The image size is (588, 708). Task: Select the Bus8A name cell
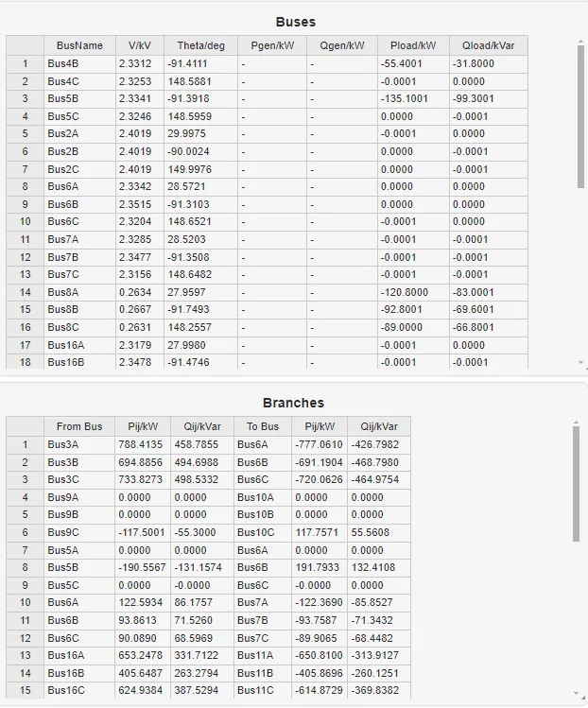tap(79, 292)
